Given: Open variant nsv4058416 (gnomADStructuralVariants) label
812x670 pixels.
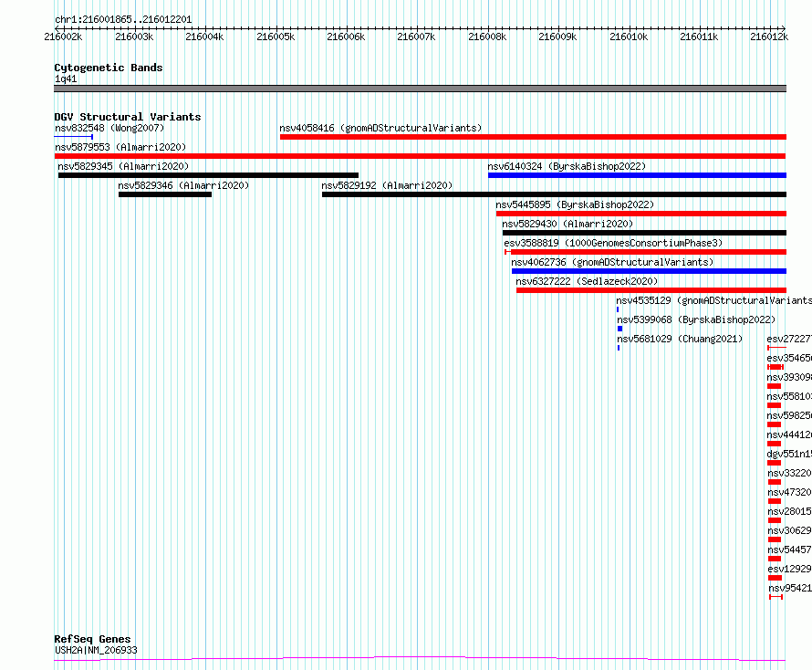Looking at the screenshot, I should pos(380,128).
